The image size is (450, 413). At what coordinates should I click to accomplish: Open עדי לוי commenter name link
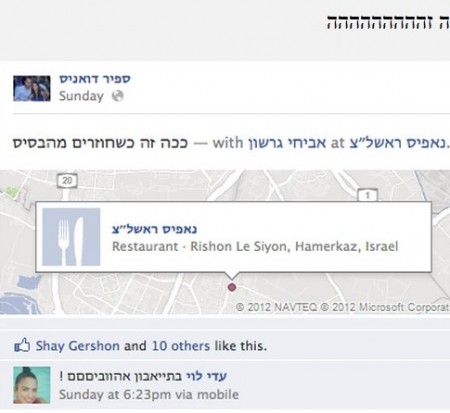click(x=206, y=376)
